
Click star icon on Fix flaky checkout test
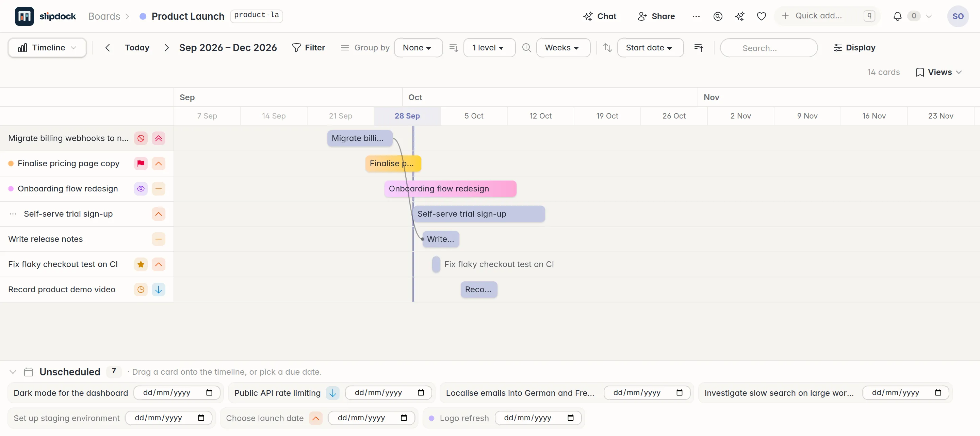(141, 264)
